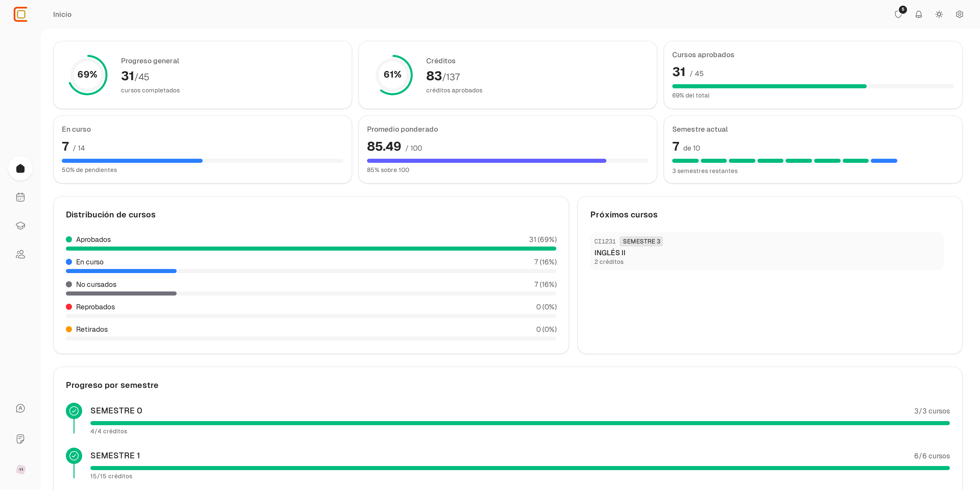Image resolution: width=980 pixels, height=490 pixels.
Task: Click the red Reprobados legend dot
Action: point(69,307)
